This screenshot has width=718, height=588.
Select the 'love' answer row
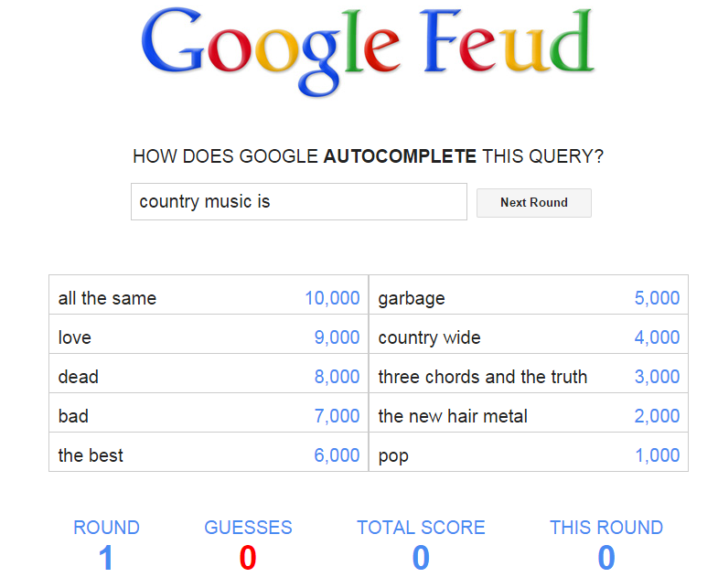209,337
